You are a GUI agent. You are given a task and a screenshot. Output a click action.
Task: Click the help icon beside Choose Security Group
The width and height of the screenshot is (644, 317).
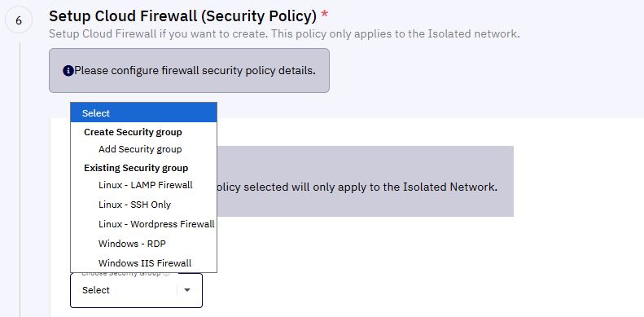(x=166, y=274)
